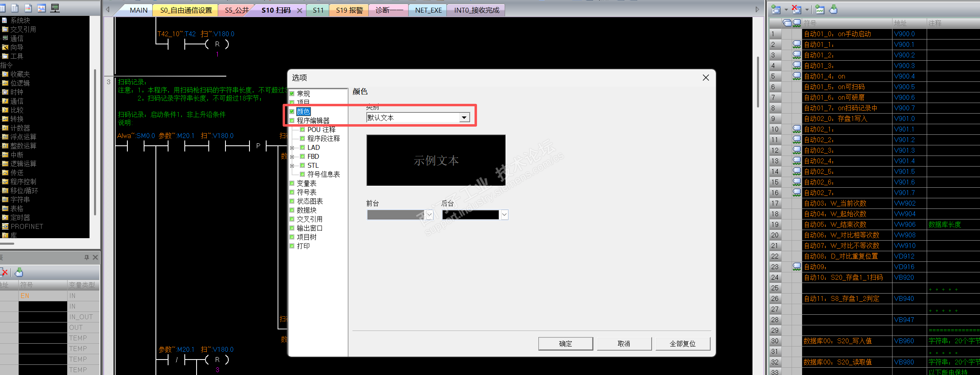Close the S10 扫码 editor tab

300,11
